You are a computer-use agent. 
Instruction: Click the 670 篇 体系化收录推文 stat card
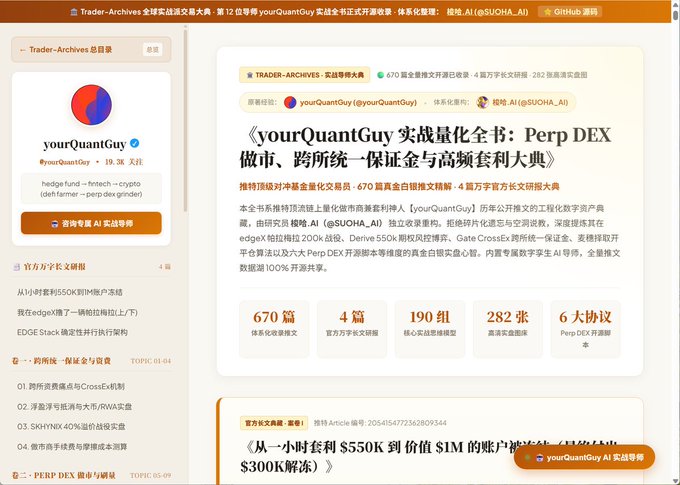[x=274, y=329]
